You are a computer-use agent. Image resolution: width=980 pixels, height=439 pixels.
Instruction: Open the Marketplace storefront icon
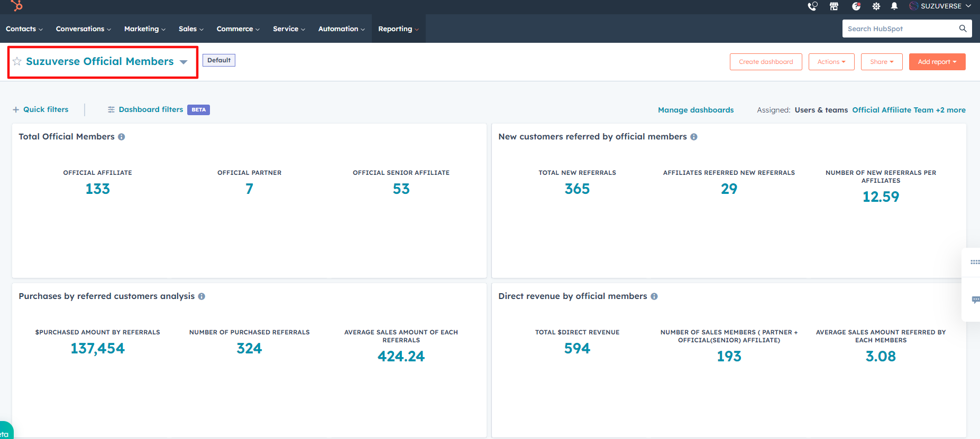[x=834, y=6]
